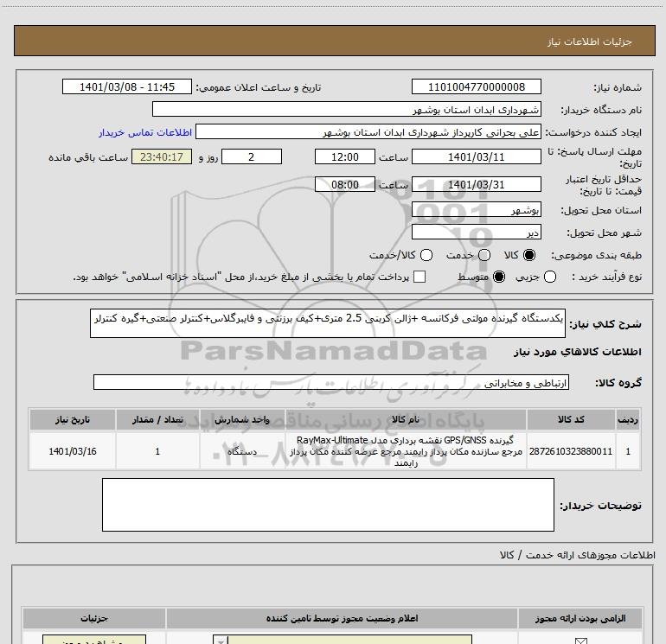Viewport: 666px width, 644px height.
Task: Click product code cell 287261032388​0011
Action: 571,451
